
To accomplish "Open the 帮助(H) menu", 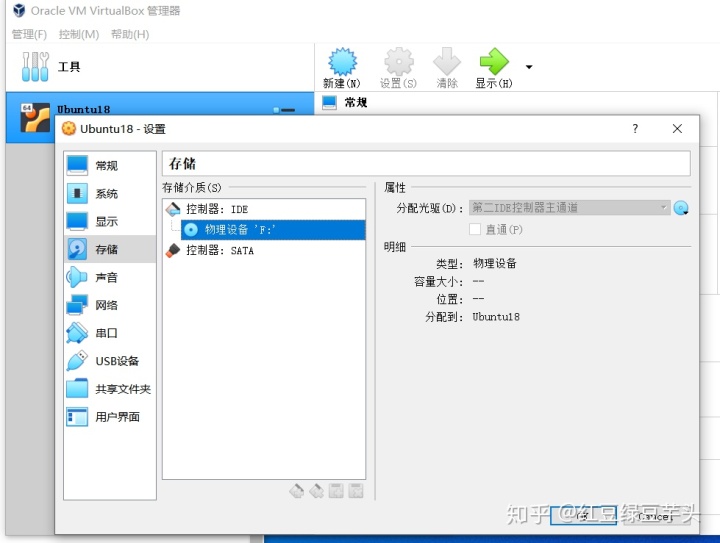I will (130, 34).
